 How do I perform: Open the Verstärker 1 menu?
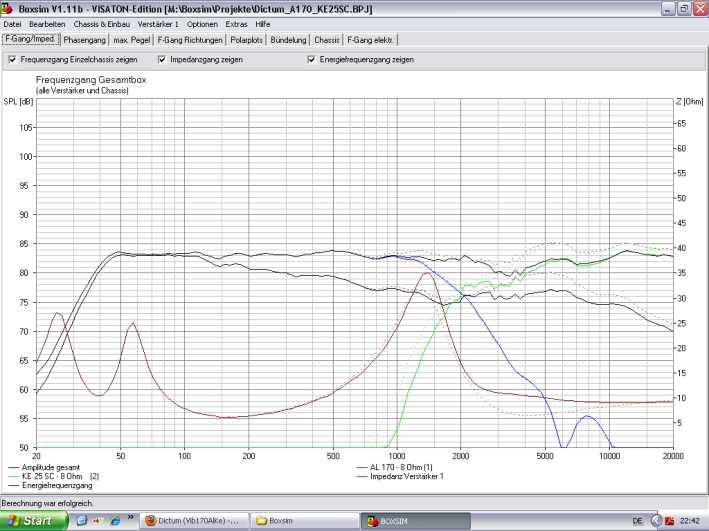pyautogui.click(x=159, y=23)
